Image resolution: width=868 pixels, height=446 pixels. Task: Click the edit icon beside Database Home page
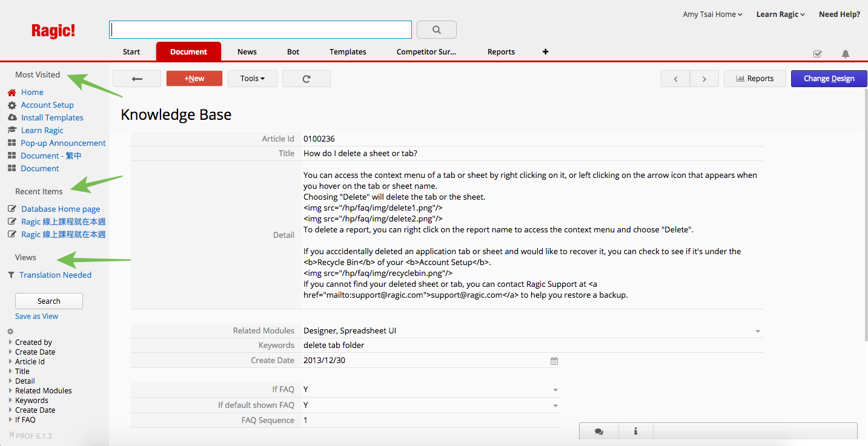[12, 209]
